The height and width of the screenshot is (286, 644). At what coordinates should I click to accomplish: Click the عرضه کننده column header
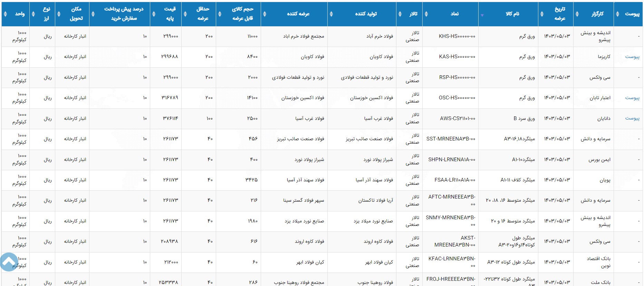tap(294, 14)
